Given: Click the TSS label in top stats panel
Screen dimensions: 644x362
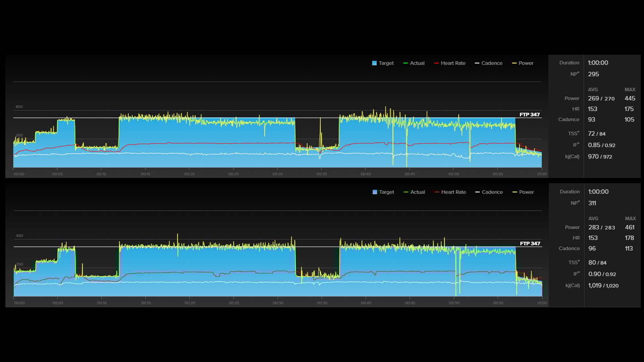Looking at the screenshot, I should click(x=574, y=134).
